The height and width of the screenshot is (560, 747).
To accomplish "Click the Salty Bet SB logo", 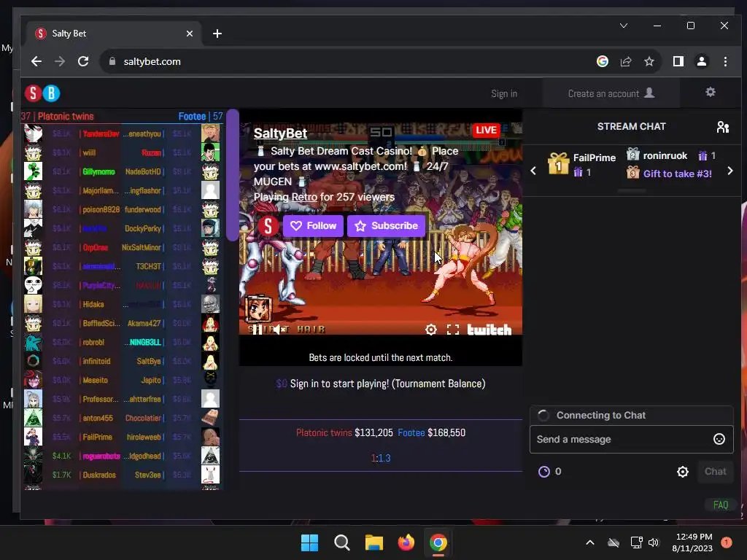I will (x=42, y=93).
